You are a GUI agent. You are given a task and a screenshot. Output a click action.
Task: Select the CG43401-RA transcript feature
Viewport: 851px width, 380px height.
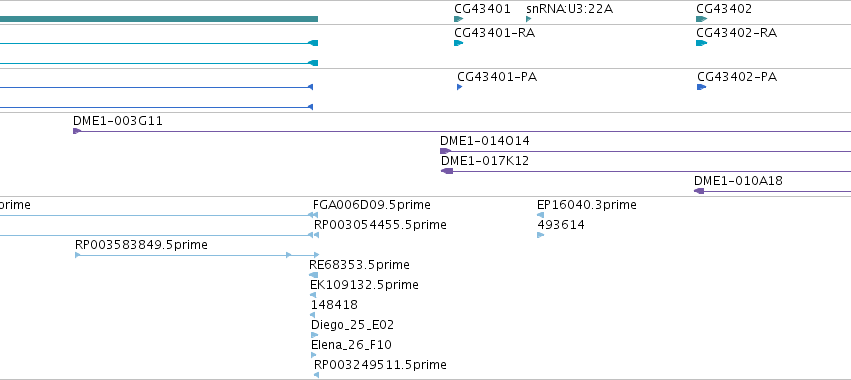[x=459, y=43]
